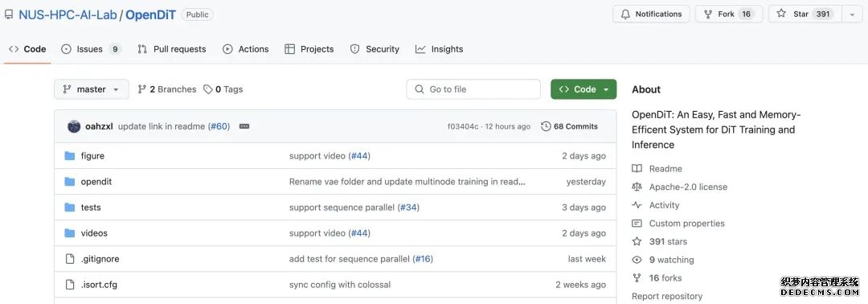Click the folder icon for figure
Viewport: 868px width, 304px height.
[x=70, y=156]
